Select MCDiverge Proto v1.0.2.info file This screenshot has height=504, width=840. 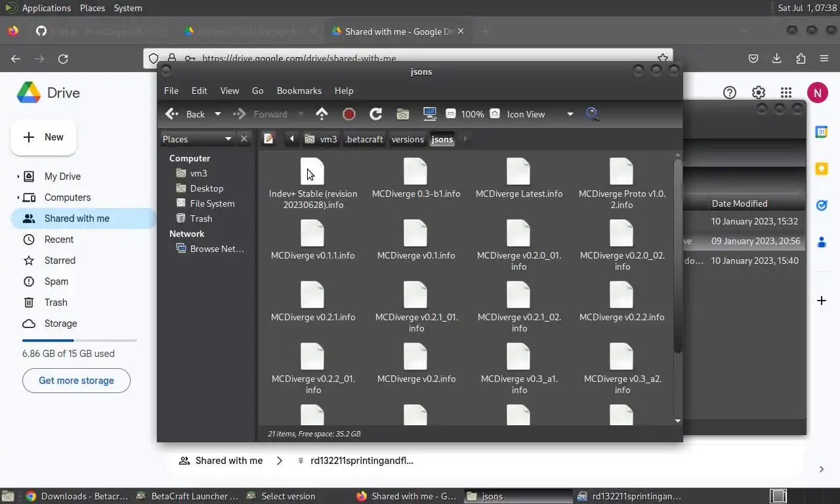click(622, 184)
